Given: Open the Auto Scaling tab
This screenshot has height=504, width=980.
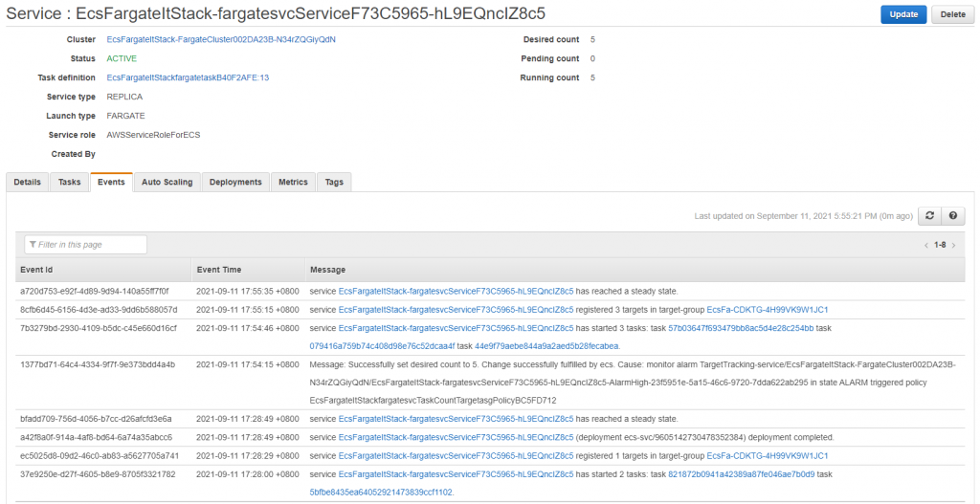Looking at the screenshot, I should tap(167, 183).
